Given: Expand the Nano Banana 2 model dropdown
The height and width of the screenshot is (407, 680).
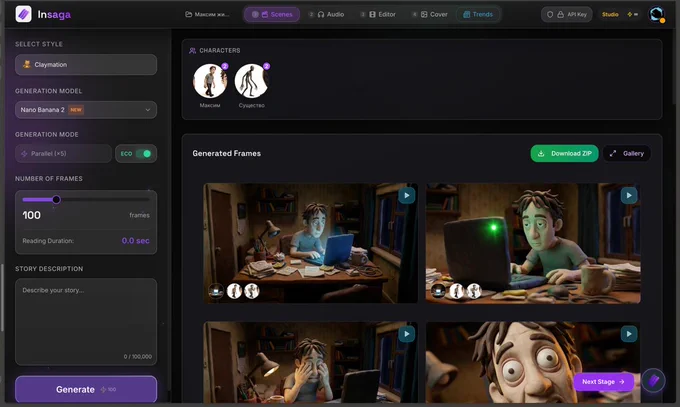Looking at the screenshot, I should click(86, 110).
